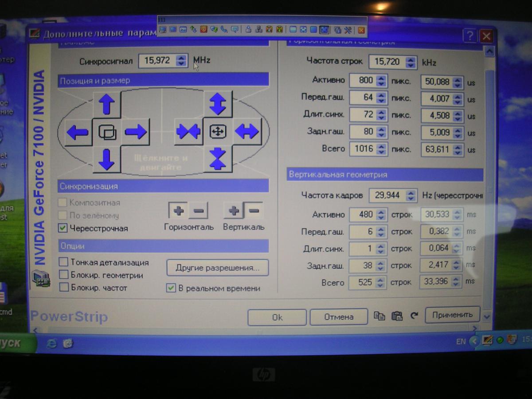Click the shrink-width size arrow
The width and height of the screenshot is (532, 399).
[188, 132]
